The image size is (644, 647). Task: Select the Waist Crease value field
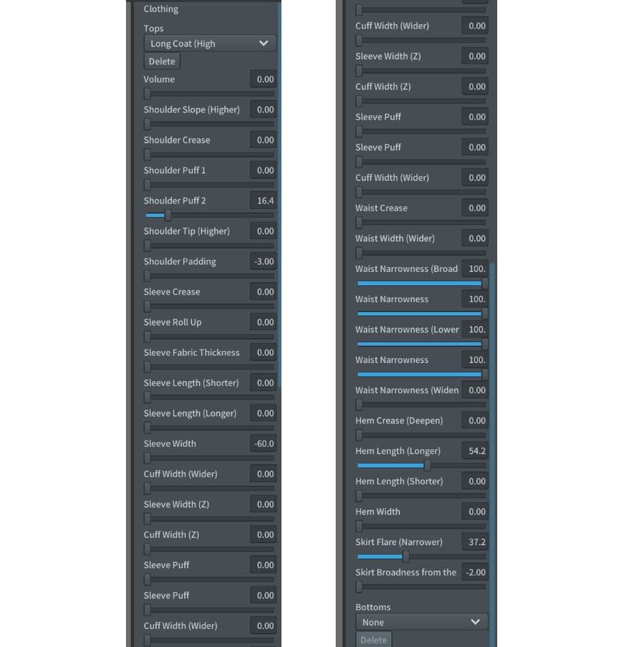(475, 208)
